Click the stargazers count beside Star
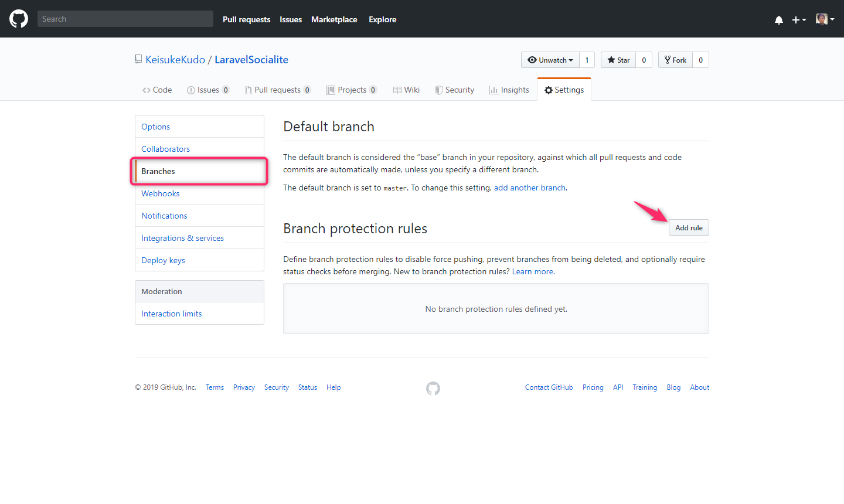 point(644,60)
